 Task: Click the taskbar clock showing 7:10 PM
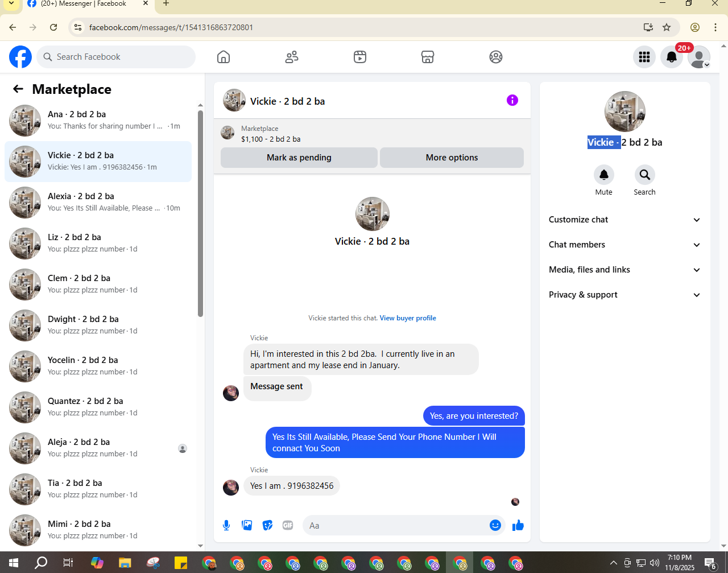[x=680, y=563]
